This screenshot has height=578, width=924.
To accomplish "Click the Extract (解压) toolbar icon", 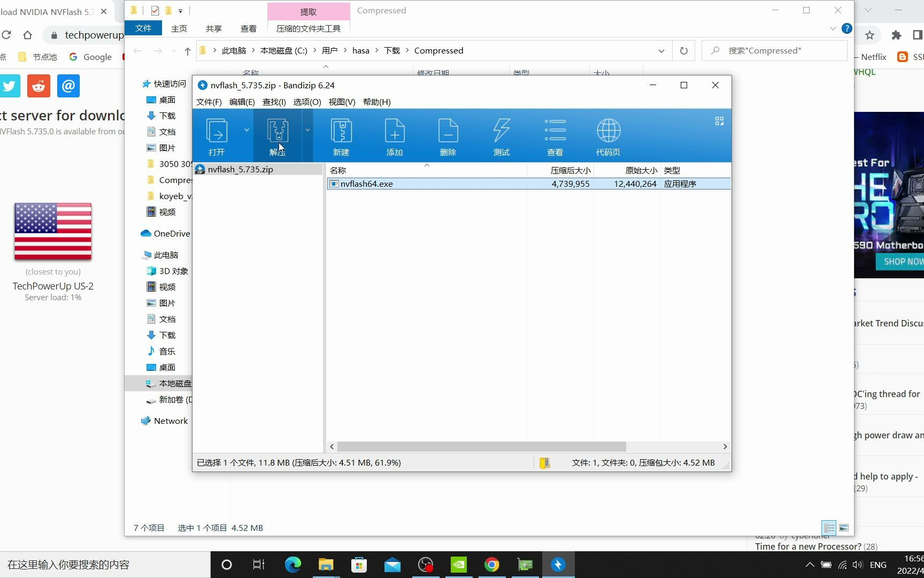I will [278, 136].
